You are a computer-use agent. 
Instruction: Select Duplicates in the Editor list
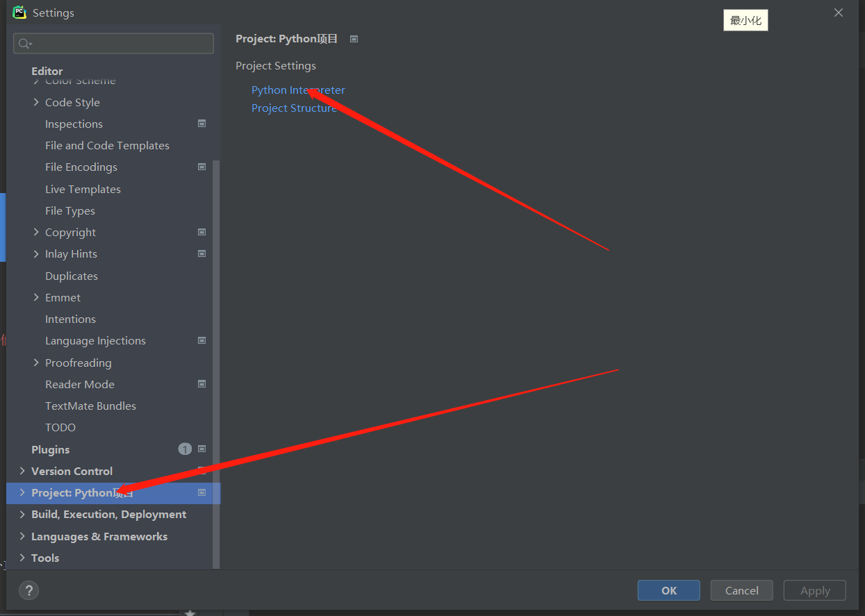pos(72,276)
